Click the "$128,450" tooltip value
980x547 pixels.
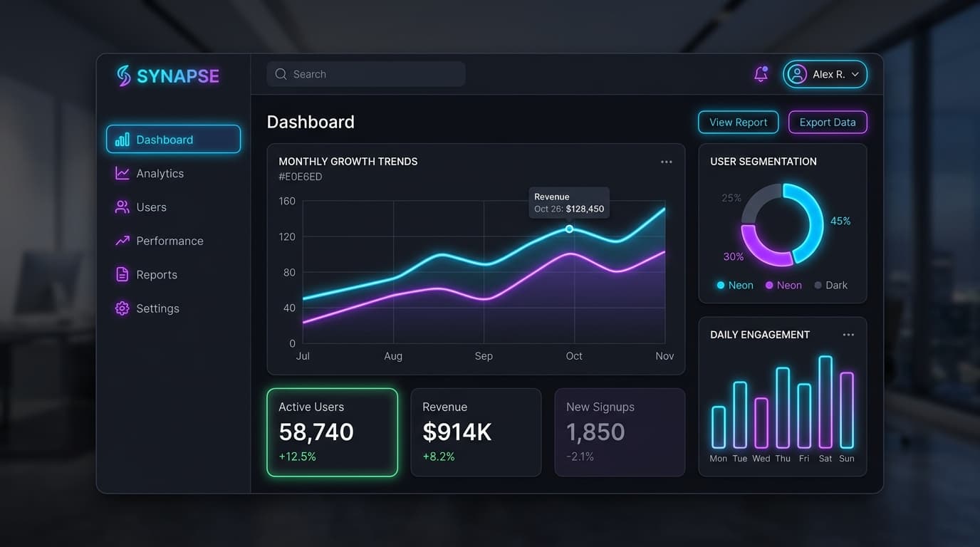coord(585,209)
